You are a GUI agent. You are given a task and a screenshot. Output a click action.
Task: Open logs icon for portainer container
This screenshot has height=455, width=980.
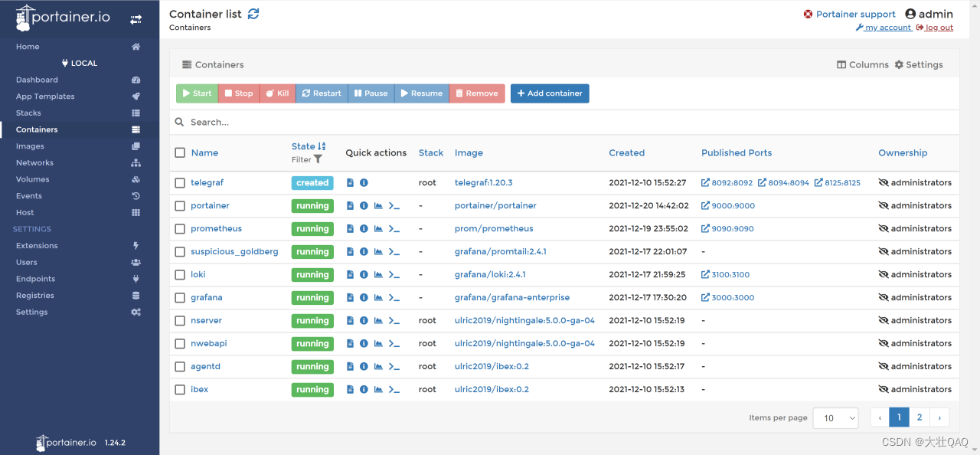(x=351, y=206)
